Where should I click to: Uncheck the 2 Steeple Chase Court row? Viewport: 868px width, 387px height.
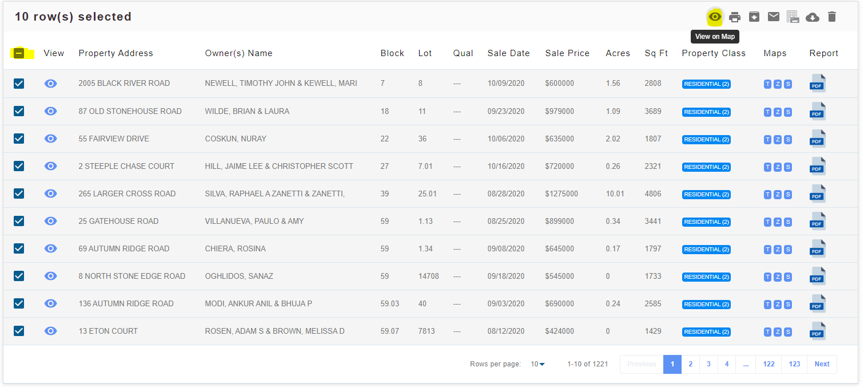click(19, 166)
